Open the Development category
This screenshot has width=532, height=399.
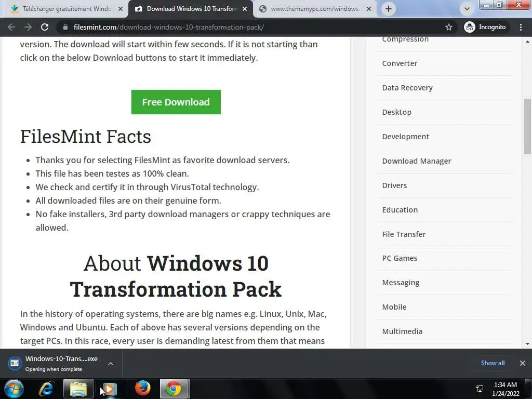405,137
